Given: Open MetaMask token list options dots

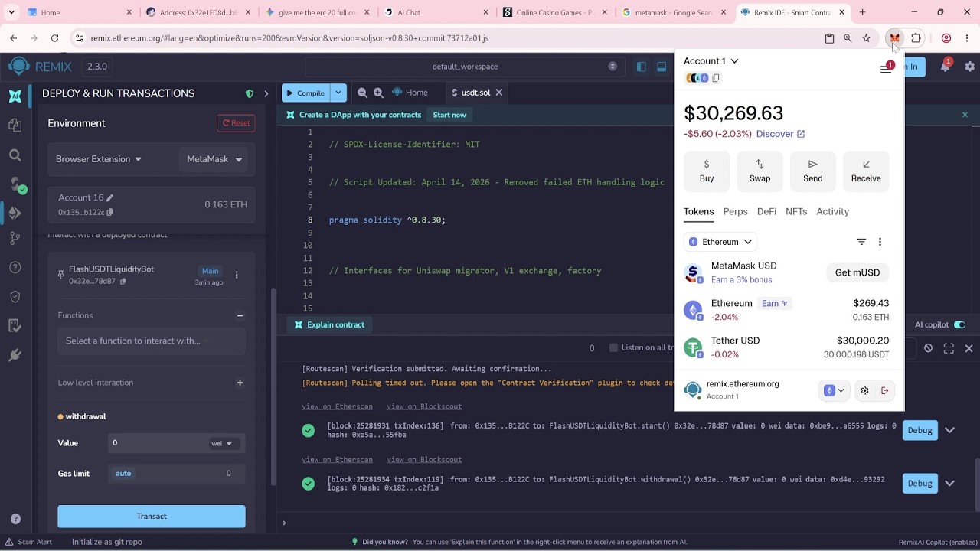Looking at the screenshot, I should 880,242.
